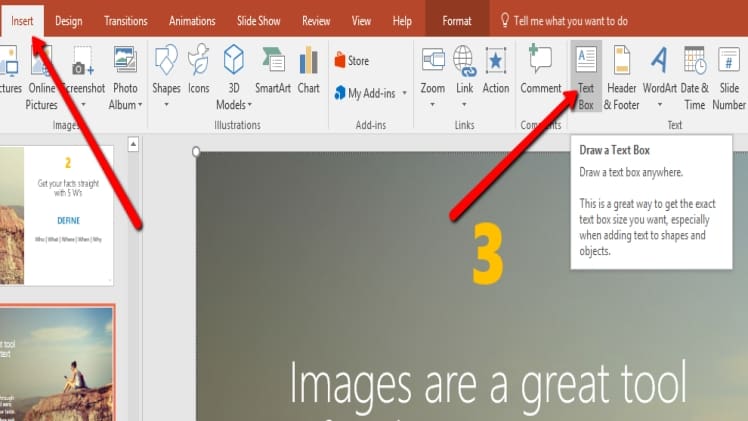Click the Action button icon
This screenshot has height=421, width=748.
pos(496,61)
